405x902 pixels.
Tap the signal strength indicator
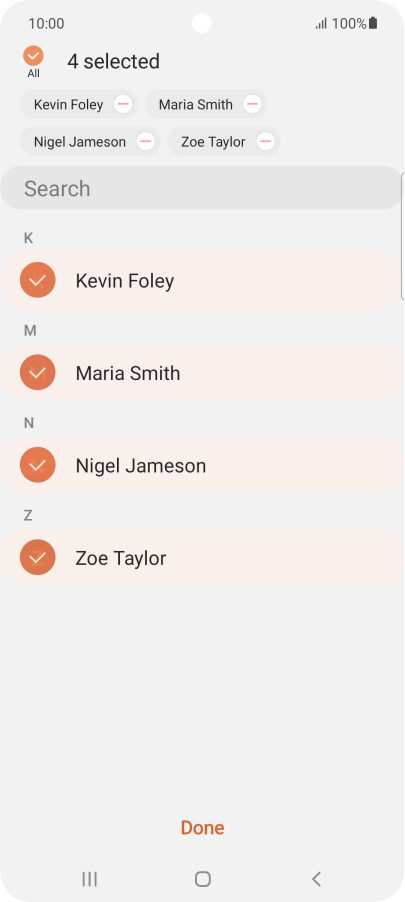(x=321, y=24)
